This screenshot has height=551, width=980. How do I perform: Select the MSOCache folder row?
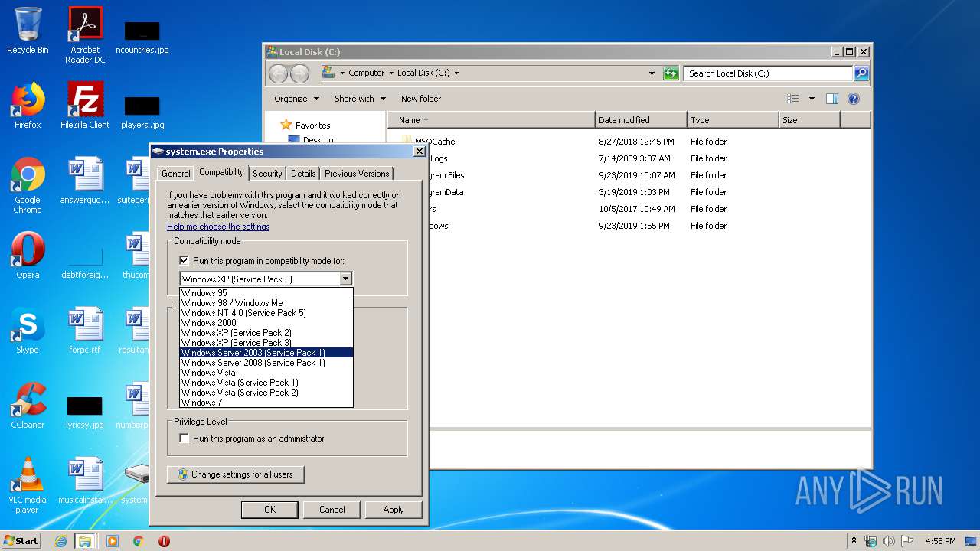628,142
